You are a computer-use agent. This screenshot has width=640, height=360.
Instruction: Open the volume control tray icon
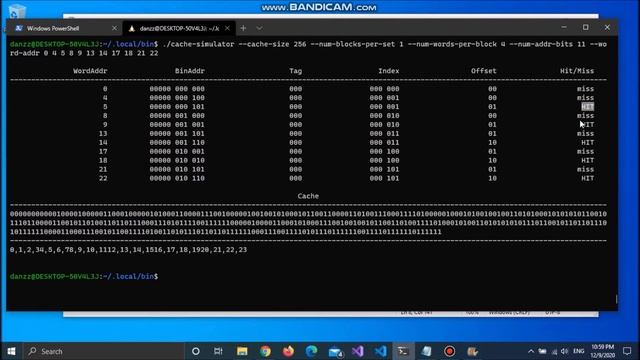tap(565, 351)
